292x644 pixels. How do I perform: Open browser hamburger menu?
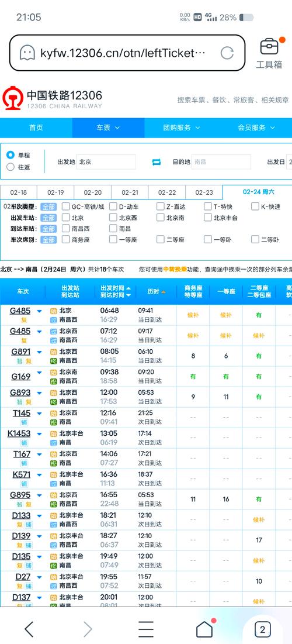point(145,629)
